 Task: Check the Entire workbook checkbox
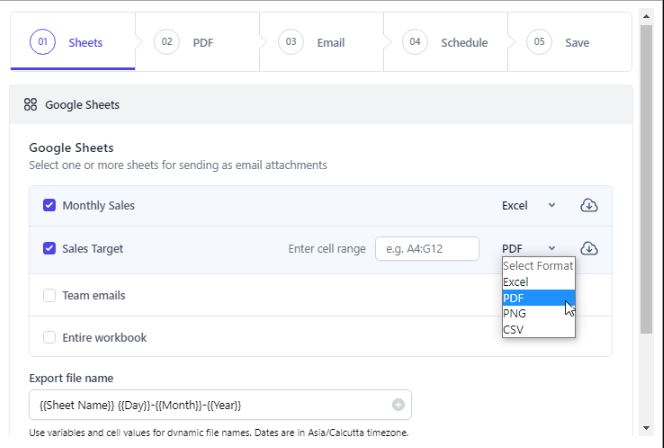pos(49,337)
